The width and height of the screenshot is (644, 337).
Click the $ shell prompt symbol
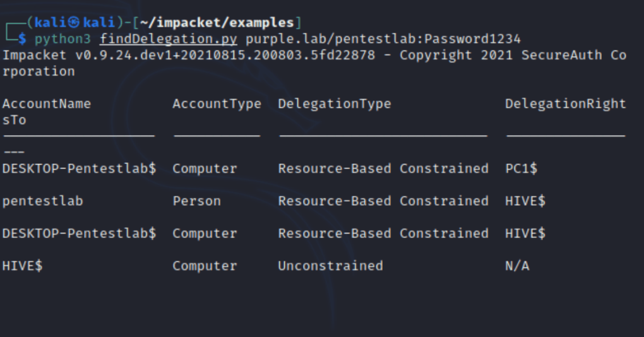tap(23, 39)
